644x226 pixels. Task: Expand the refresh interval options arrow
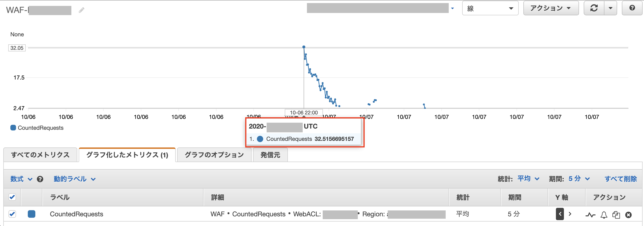[611, 8]
